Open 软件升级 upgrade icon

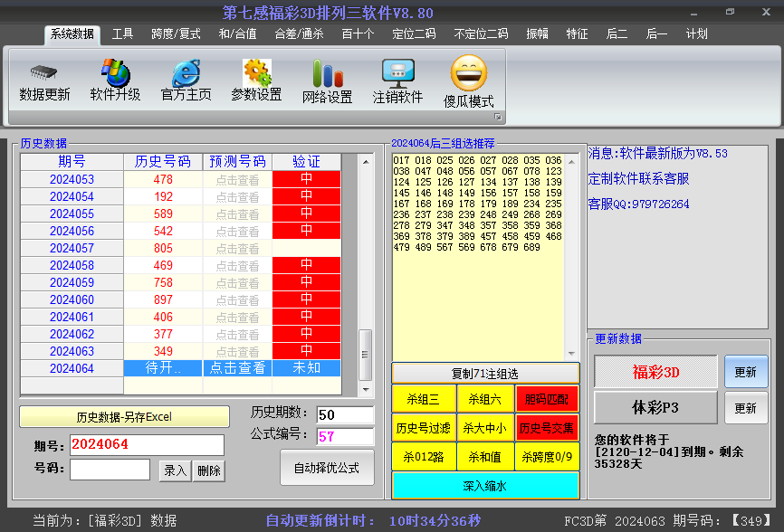pos(116,73)
